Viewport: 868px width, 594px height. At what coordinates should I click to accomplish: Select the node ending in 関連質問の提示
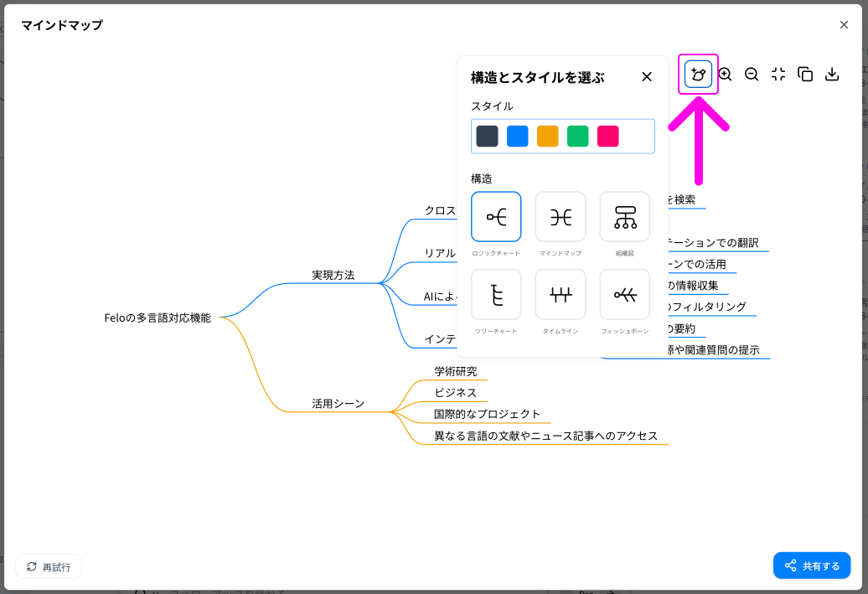pyautogui.click(x=714, y=350)
